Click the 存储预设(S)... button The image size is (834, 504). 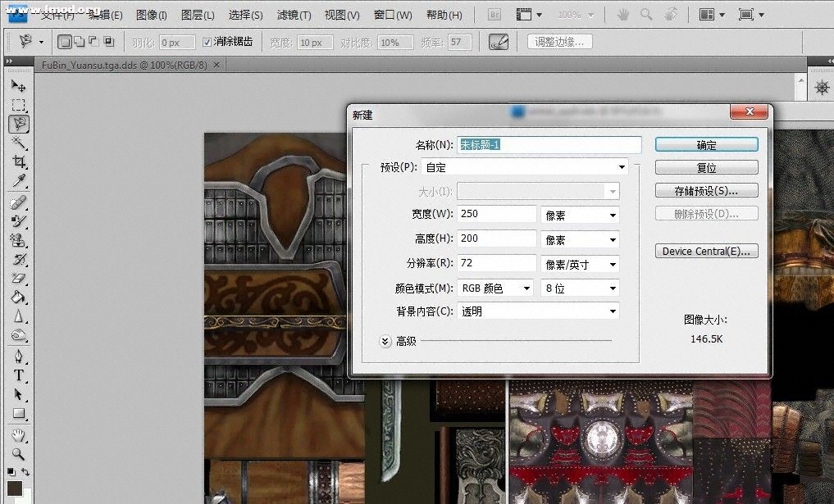pos(706,191)
